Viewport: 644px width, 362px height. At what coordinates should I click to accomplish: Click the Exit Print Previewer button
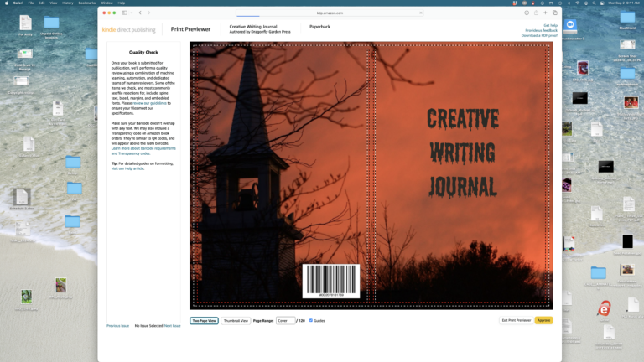516,320
